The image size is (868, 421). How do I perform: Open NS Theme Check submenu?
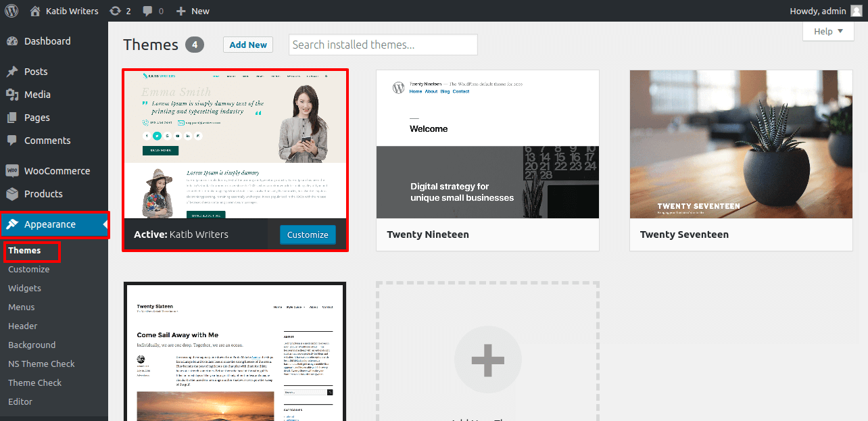click(x=41, y=364)
